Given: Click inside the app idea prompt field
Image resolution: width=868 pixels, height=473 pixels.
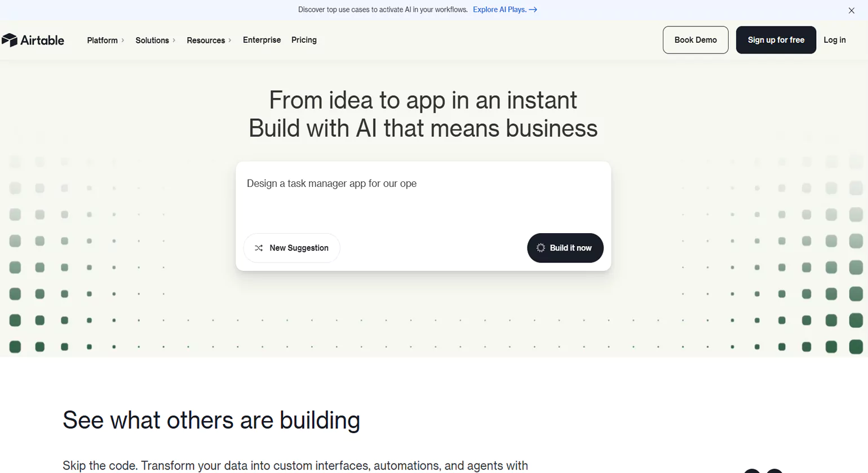Looking at the screenshot, I should [423, 200].
